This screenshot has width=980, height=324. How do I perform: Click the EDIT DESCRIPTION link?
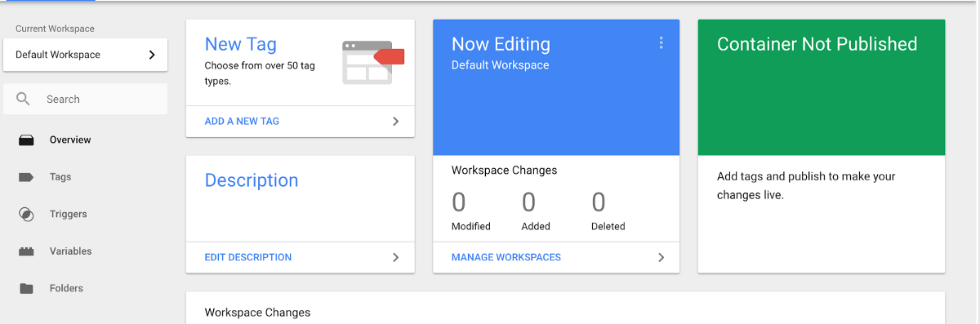coord(248,257)
